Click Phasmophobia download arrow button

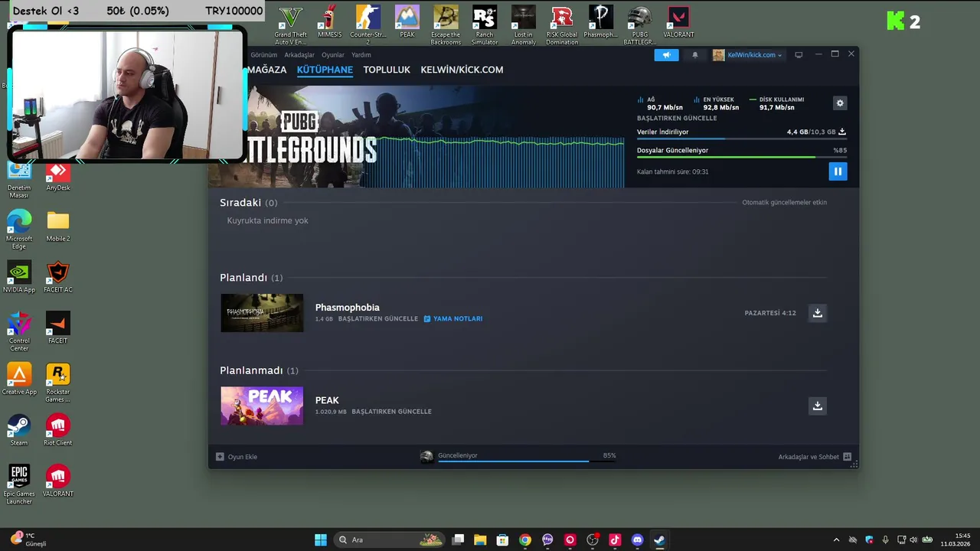(x=818, y=313)
